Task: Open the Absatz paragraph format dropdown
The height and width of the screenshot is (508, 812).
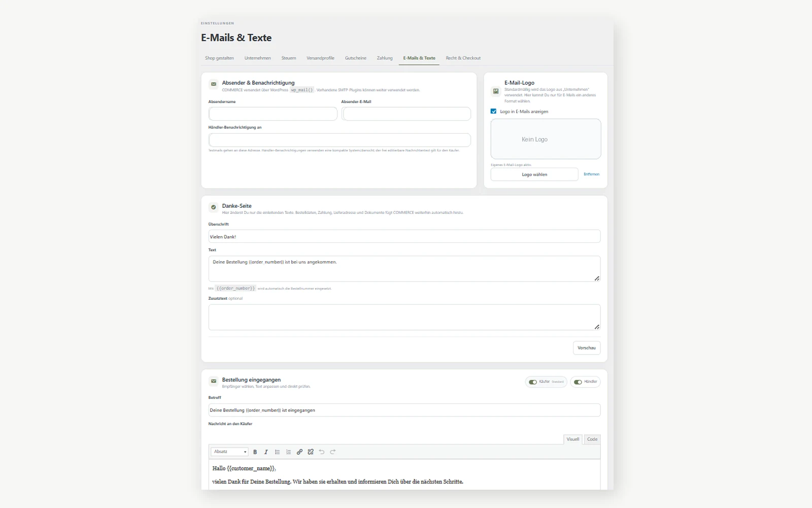Action: [229, 452]
